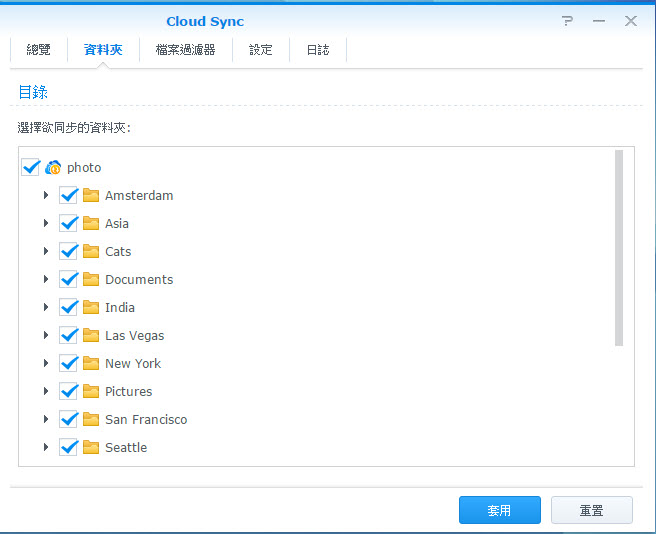Select the Asia folder name
656x534 pixels.
click(x=117, y=223)
